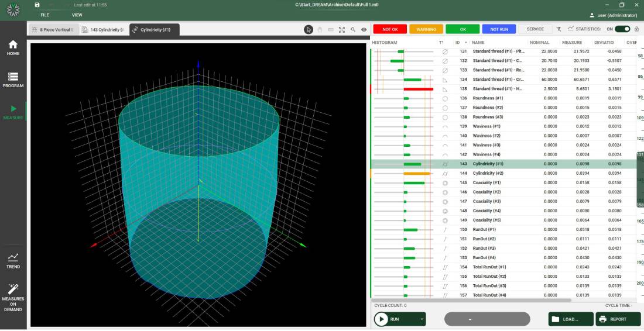This screenshot has height=331, width=644.
Task: Select the Roundness (#2) row
Action: [503, 108]
